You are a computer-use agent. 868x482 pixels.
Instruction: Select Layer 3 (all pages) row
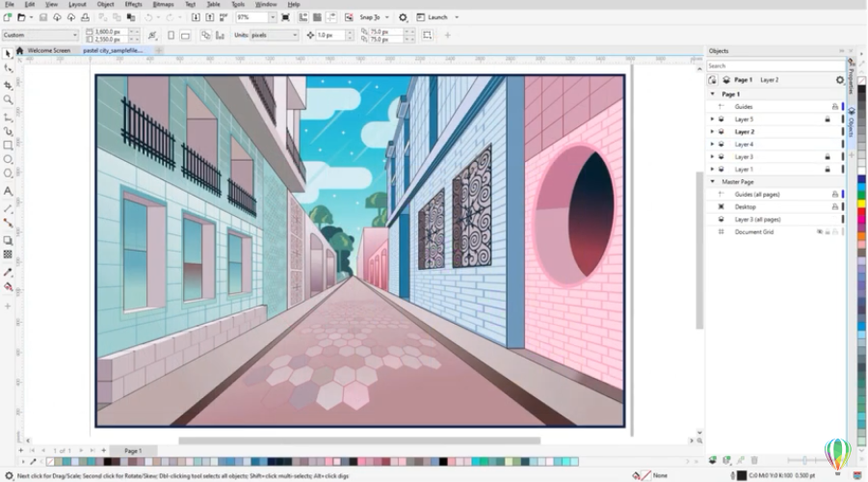(775, 220)
